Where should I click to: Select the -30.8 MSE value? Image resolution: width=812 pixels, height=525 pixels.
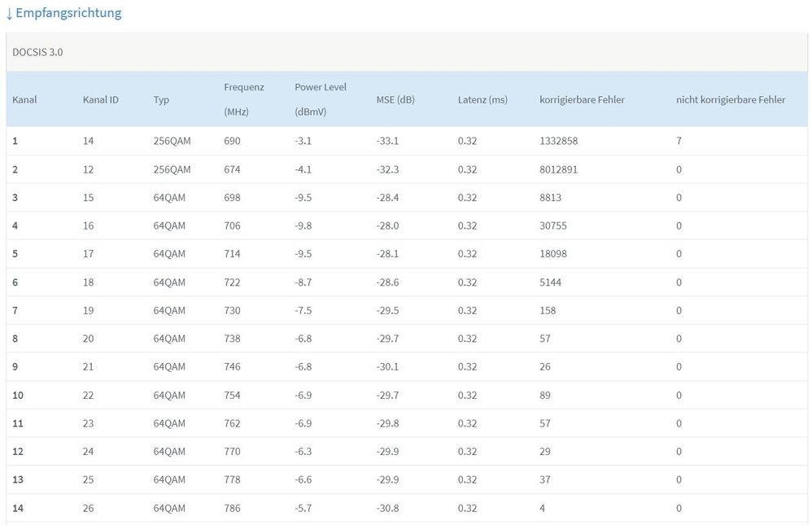pos(387,508)
